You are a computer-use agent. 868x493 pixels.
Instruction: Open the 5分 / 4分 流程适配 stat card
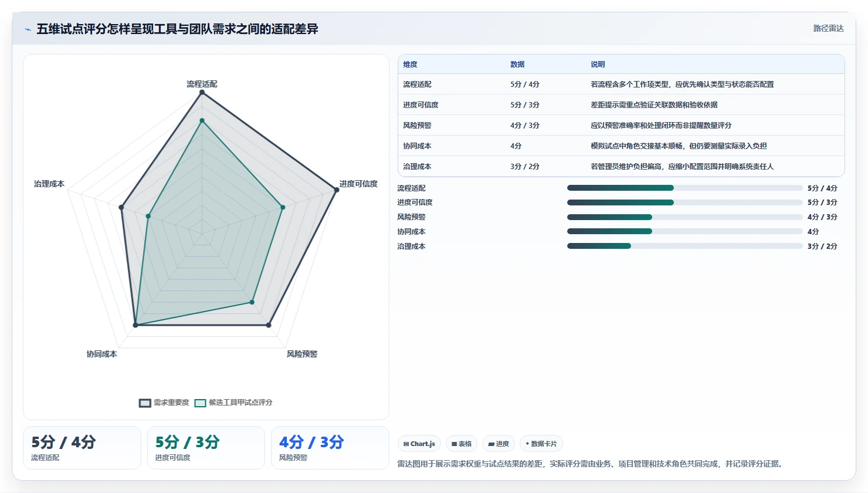click(82, 448)
